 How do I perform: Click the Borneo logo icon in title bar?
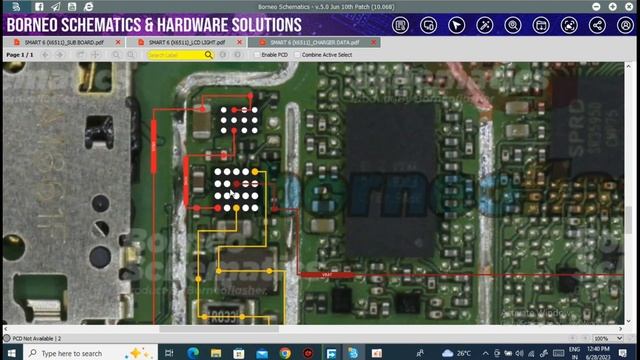[16, 7]
